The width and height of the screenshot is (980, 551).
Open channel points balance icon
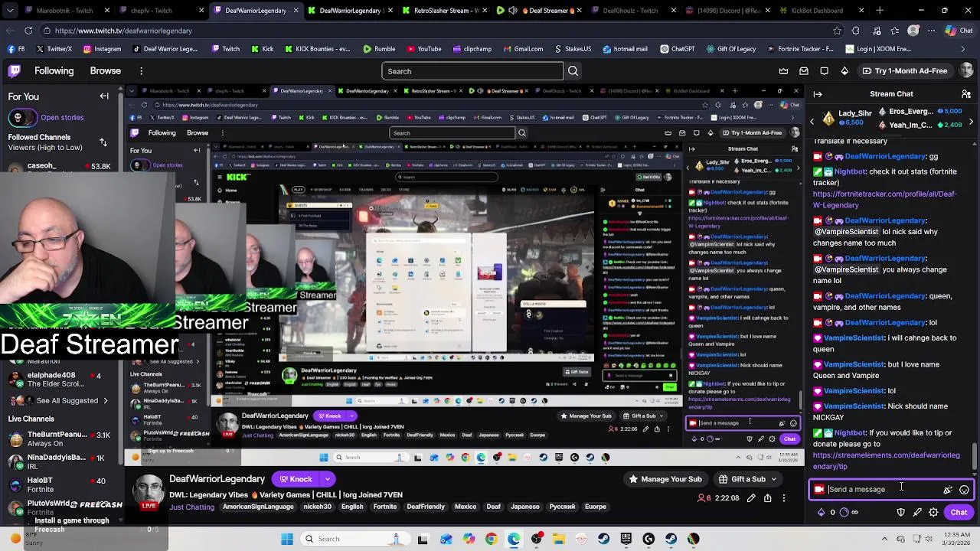click(844, 513)
